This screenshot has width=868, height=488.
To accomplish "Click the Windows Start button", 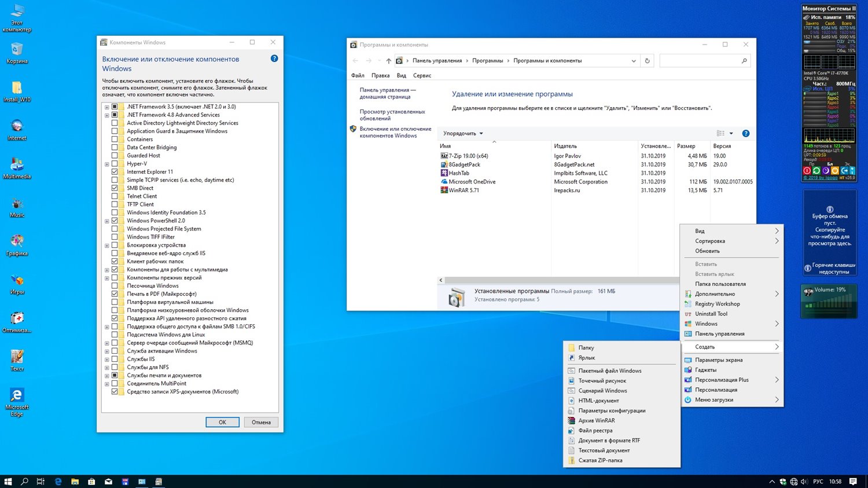I will point(8,481).
